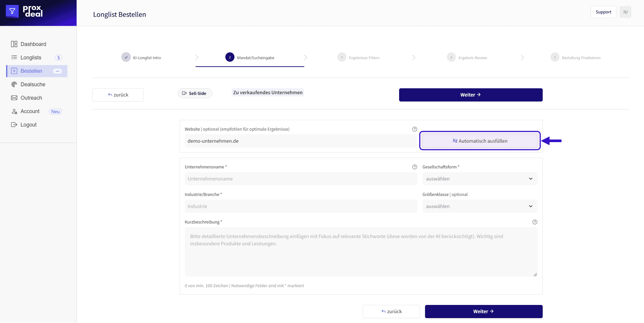Open the Support button
Screen dimensions: 644x323
(603, 12)
